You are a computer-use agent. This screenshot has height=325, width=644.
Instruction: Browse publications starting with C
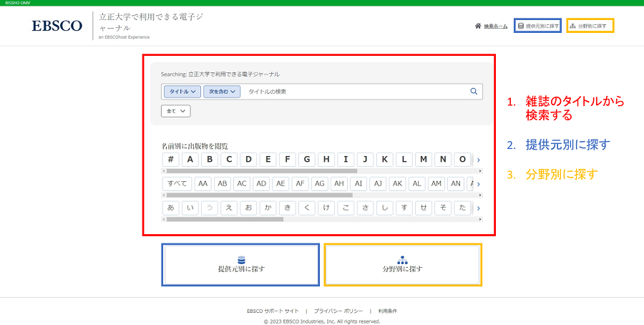pyautogui.click(x=229, y=160)
